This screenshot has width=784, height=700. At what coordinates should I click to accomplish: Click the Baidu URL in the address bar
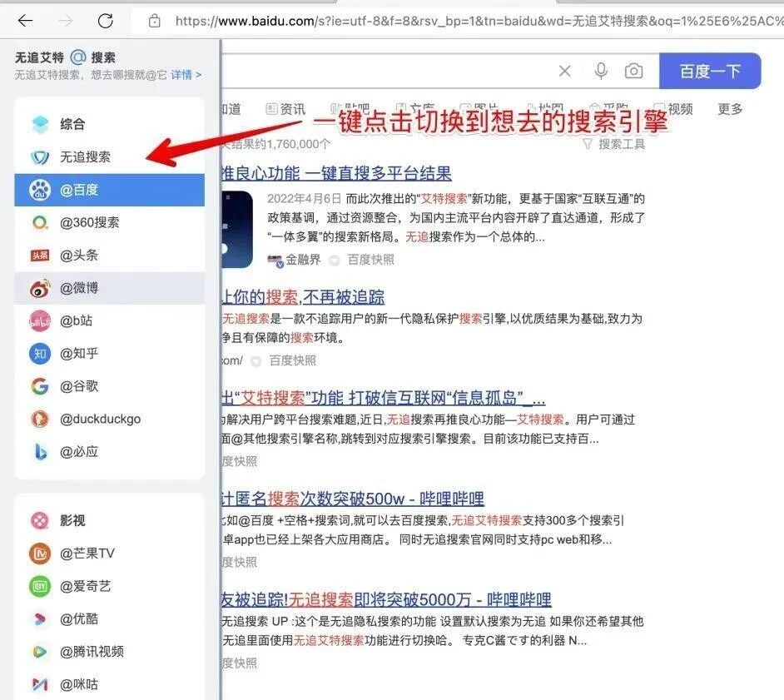click(x=479, y=21)
